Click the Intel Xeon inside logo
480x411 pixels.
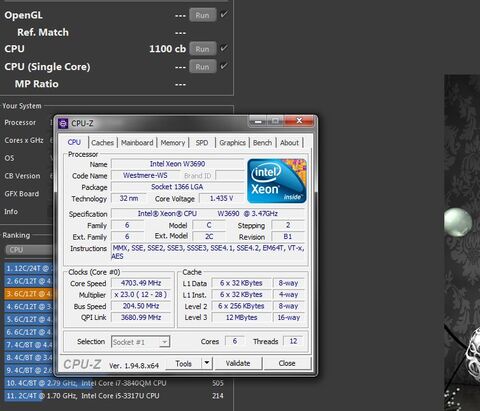tap(277, 181)
